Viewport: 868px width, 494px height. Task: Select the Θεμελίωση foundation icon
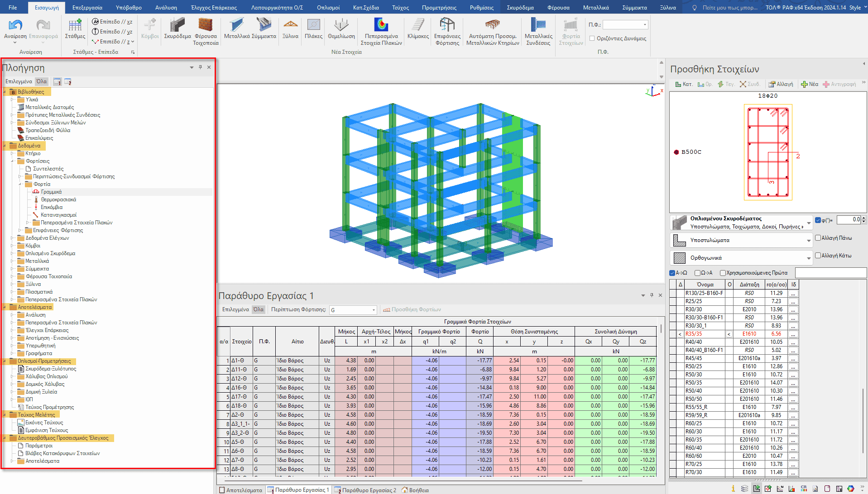[341, 28]
